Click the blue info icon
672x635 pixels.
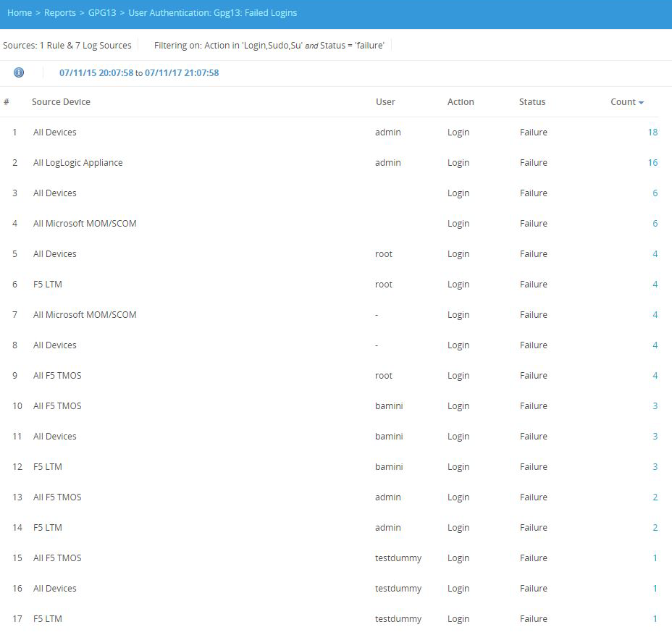click(x=19, y=72)
